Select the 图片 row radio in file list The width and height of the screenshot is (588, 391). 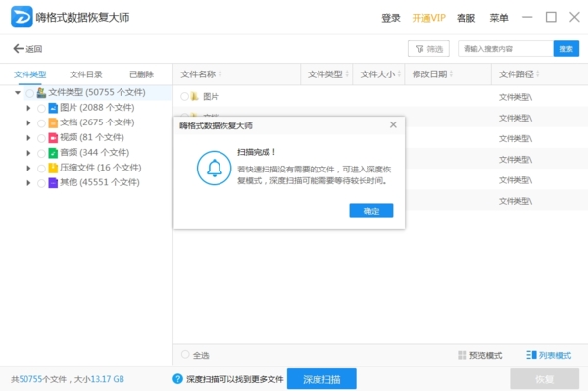coord(184,96)
